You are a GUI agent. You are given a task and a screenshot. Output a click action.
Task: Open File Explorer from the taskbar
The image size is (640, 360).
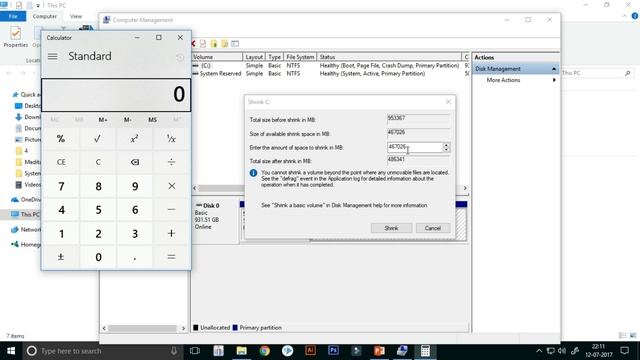(x=242, y=351)
